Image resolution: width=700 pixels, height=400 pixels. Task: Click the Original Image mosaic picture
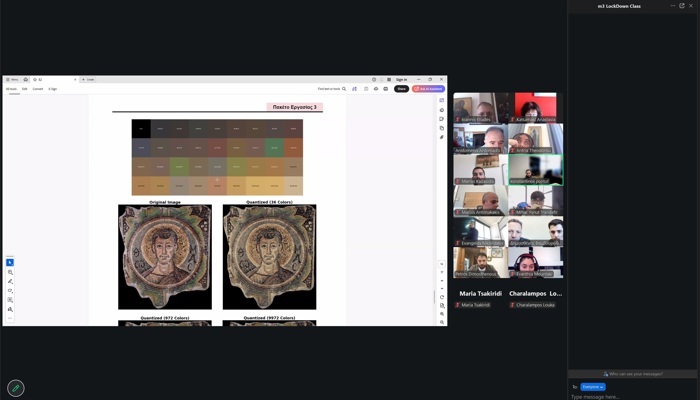[x=165, y=257]
